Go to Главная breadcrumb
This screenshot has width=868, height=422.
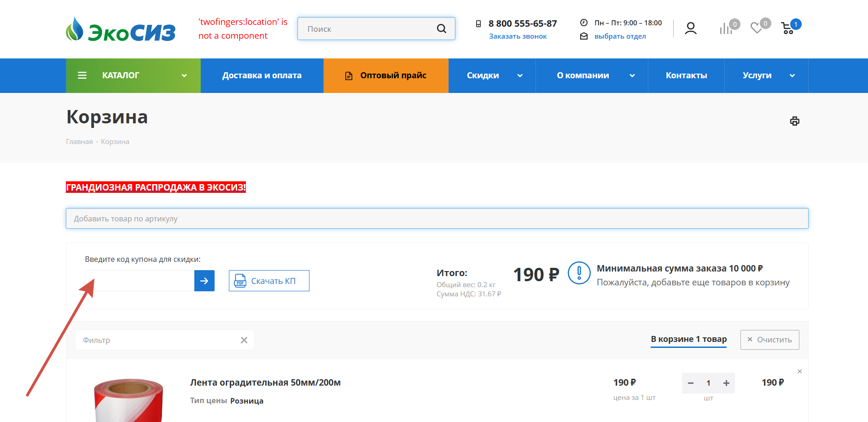pyautogui.click(x=79, y=142)
